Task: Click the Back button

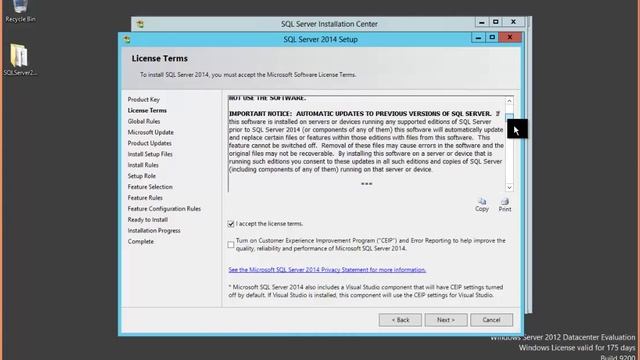Action: (400, 320)
